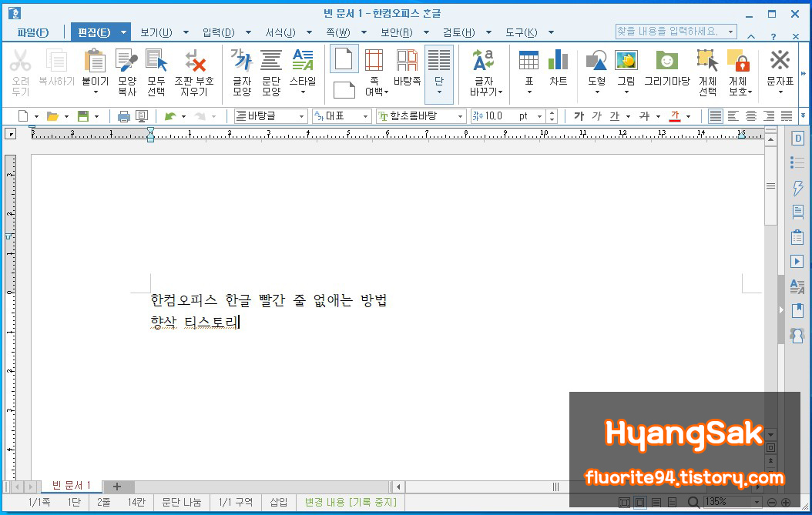
Task: Open 그리기마당 clip art gallery
Action: pyautogui.click(x=667, y=61)
